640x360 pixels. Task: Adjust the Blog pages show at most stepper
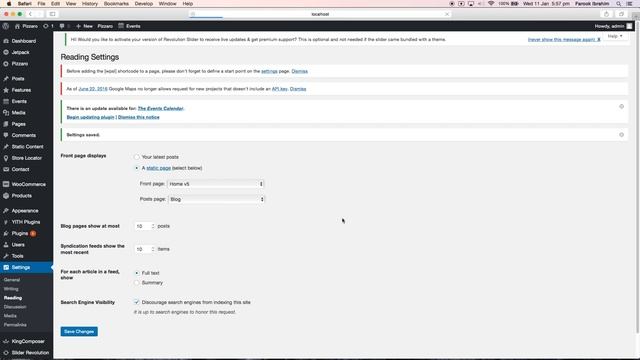153,226
